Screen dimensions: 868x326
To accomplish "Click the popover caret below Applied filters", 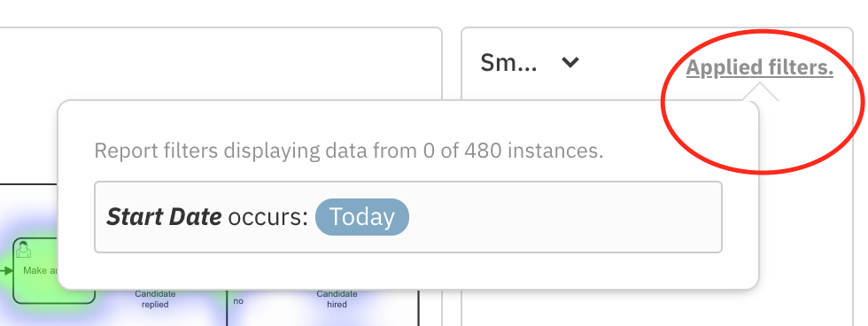I will [x=760, y=92].
